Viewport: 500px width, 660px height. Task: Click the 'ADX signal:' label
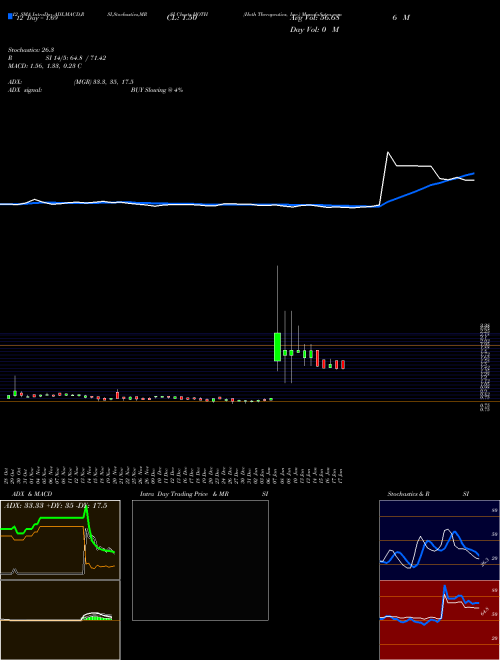tap(25, 90)
